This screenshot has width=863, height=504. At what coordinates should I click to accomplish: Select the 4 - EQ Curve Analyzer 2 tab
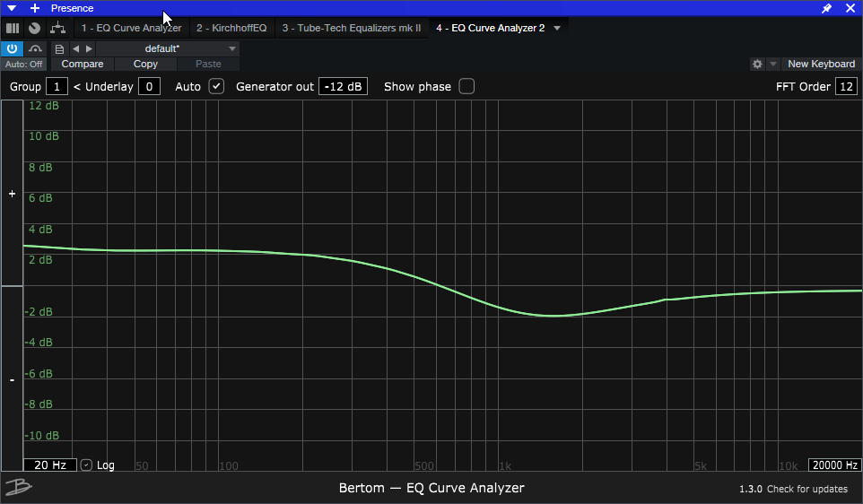(491, 28)
